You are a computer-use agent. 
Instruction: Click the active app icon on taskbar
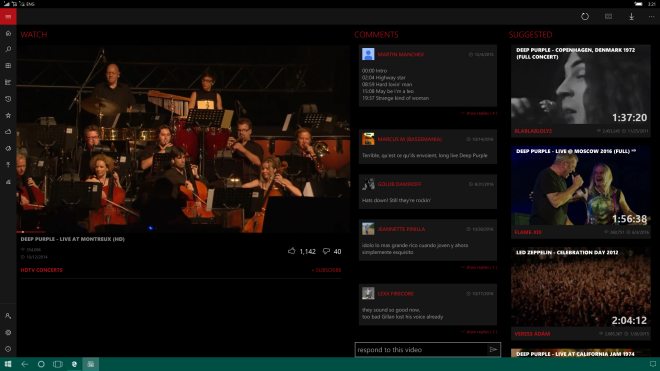91,364
